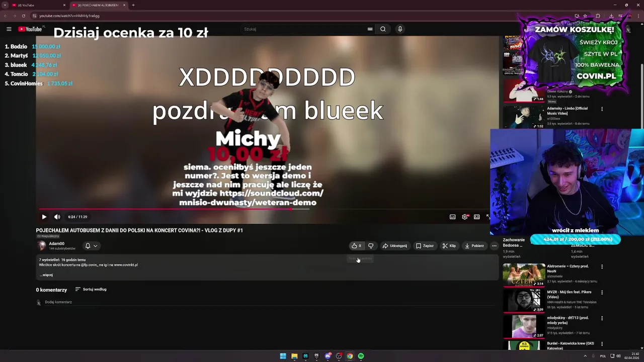The height and width of the screenshot is (362, 644).
Task: Open the tab search dropdown arrow in Chrome
Action: point(5,5)
